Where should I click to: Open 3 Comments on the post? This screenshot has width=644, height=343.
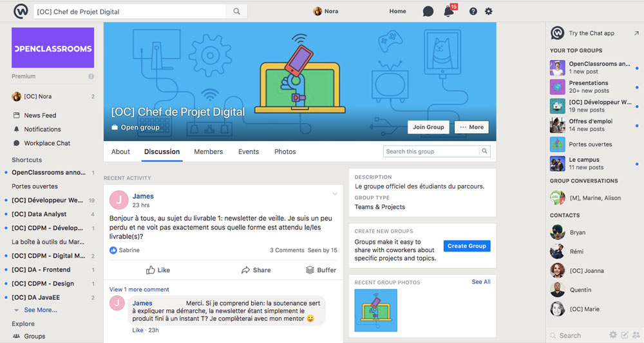(x=287, y=250)
